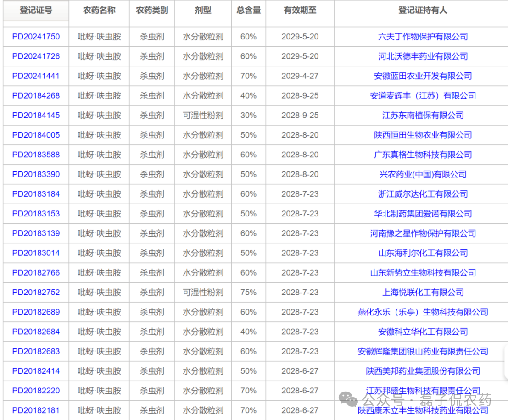Open holder 山东海利尔化工有限公司
This screenshot has height=420, width=508.
[x=423, y=253]
